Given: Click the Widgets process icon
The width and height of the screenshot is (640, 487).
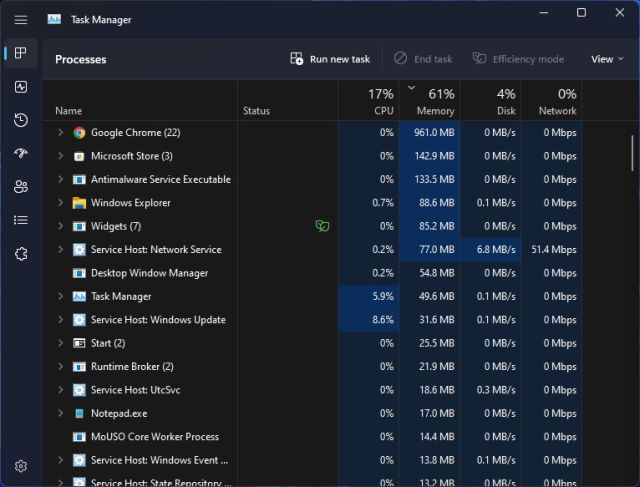Looking at the screenshot, I should pos(79,226).
